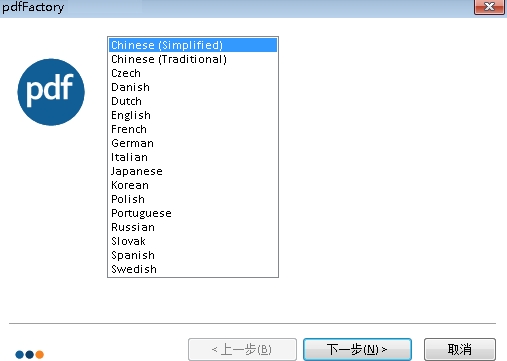
Task: Click the three colored dots icon
Action: (x=30, y=354)
